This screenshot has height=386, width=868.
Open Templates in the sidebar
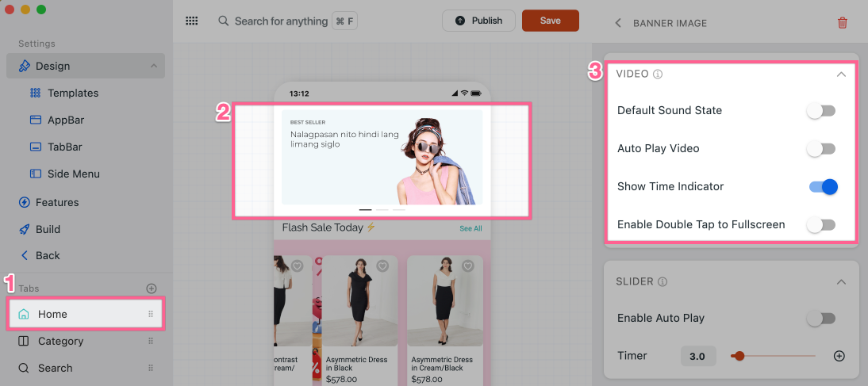pos(72,94)
